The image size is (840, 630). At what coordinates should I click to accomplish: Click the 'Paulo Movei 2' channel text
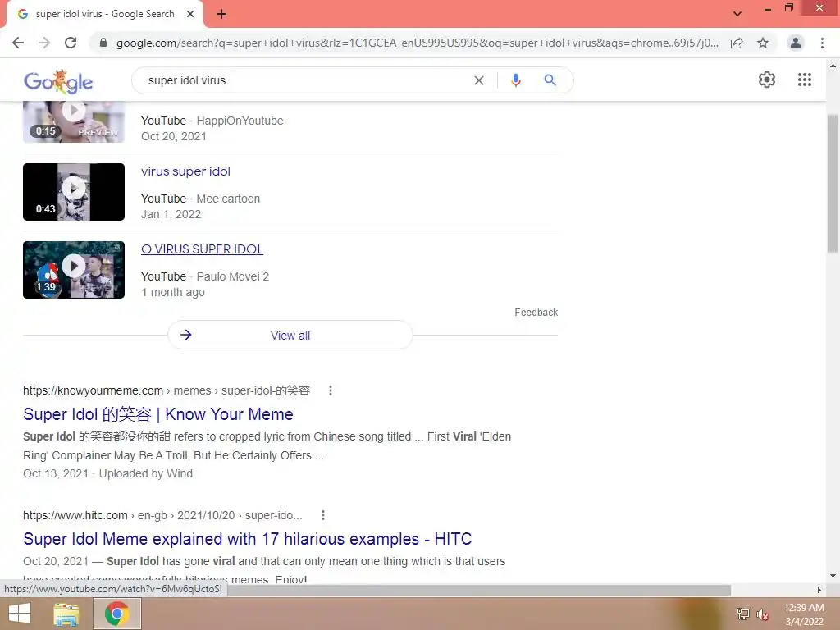tap(232, 276)
